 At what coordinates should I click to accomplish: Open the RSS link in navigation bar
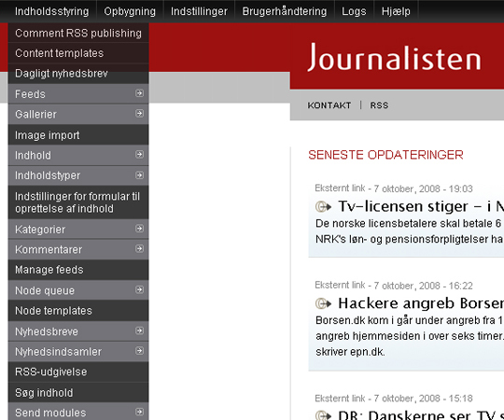tap(379, 105)
